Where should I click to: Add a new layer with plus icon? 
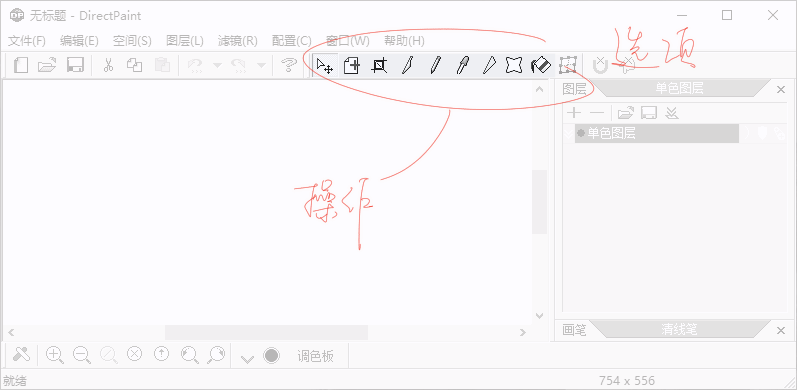[x=573, y=113]
